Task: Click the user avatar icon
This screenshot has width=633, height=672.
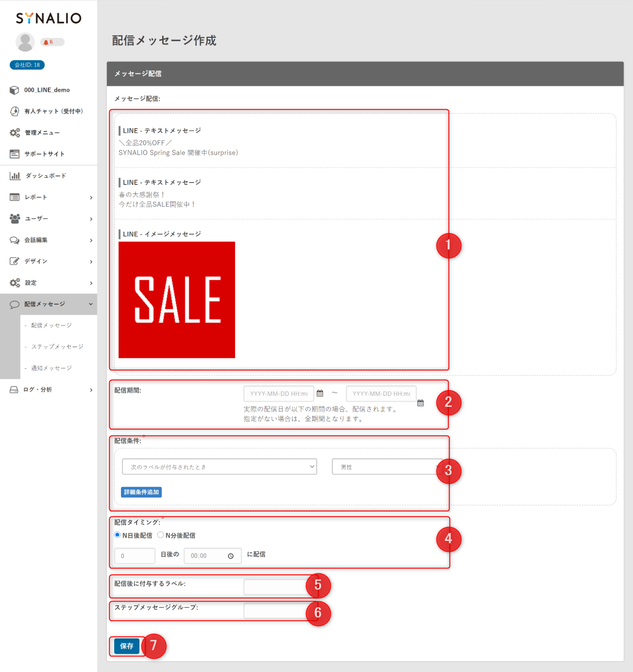Action: point(25,42)
